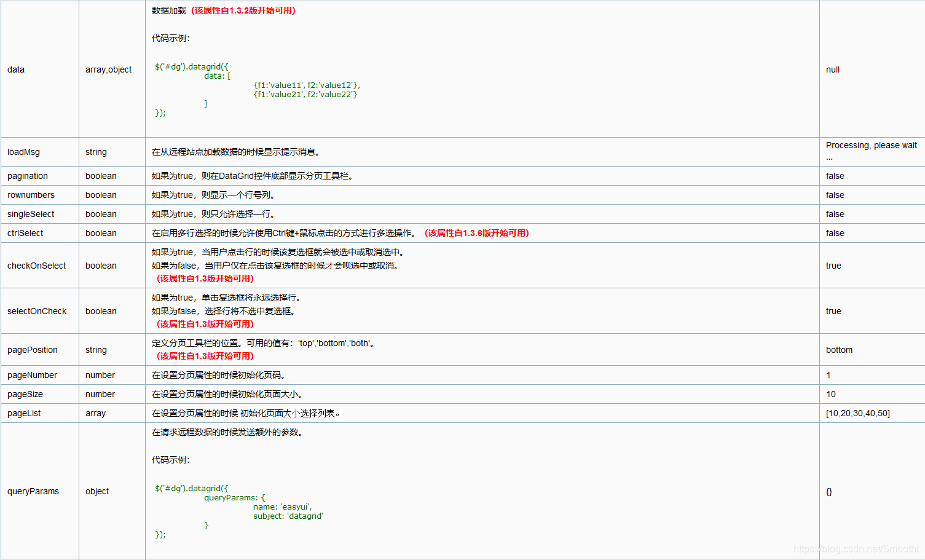Click 'boolean' type in selectOnCheck row
This screenshot has width=925, height=560.
point(101,311)
